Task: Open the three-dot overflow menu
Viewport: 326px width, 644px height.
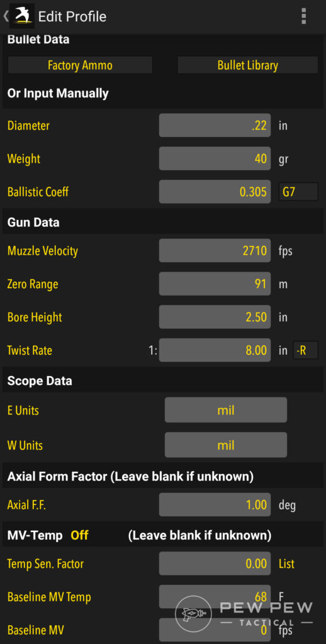Action: (x=303, y=16)
